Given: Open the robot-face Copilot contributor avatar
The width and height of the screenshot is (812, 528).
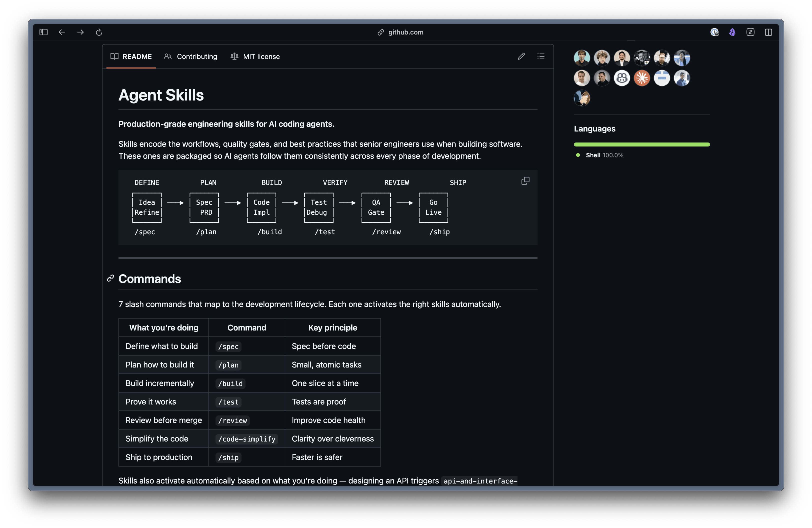Looking at the screenshot, I should 621,78.
